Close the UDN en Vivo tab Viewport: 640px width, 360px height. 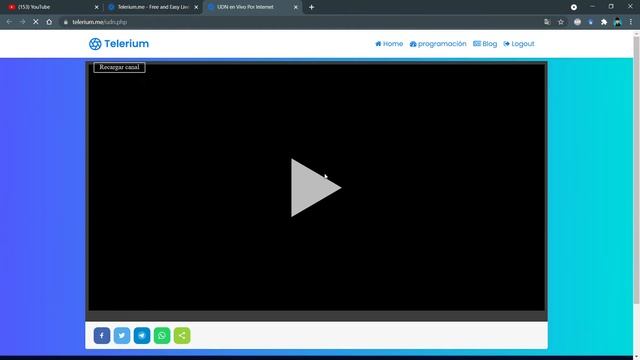[296, 7]
